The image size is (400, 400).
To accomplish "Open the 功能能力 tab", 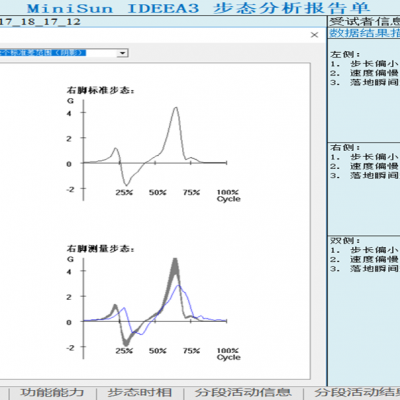I will tap(52, 392).
